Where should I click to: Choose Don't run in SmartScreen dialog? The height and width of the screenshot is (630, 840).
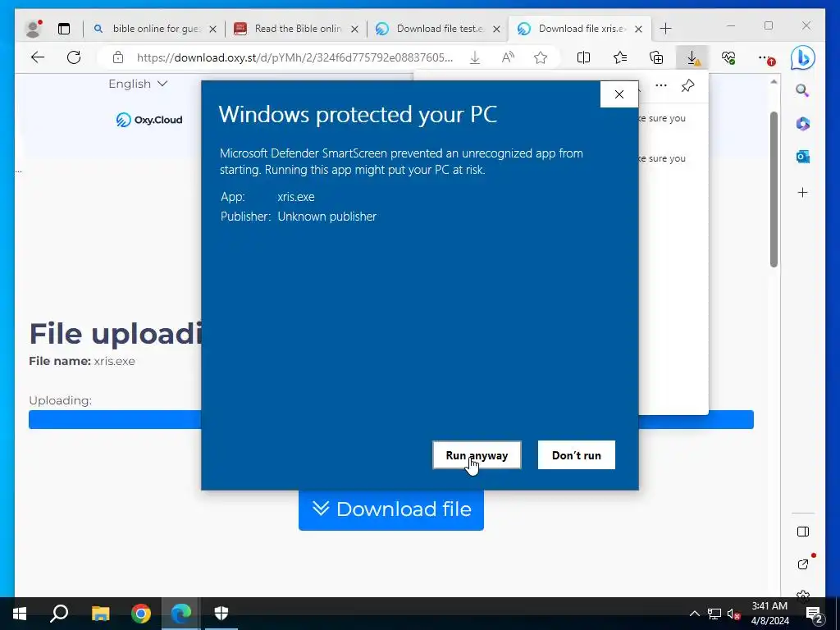(x=577, y=454)
